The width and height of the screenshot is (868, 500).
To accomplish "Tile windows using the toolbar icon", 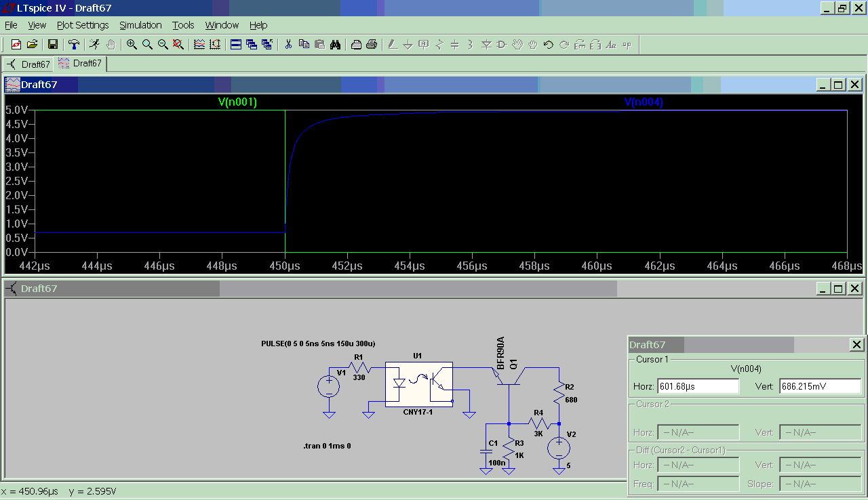I will pos(236,45).
